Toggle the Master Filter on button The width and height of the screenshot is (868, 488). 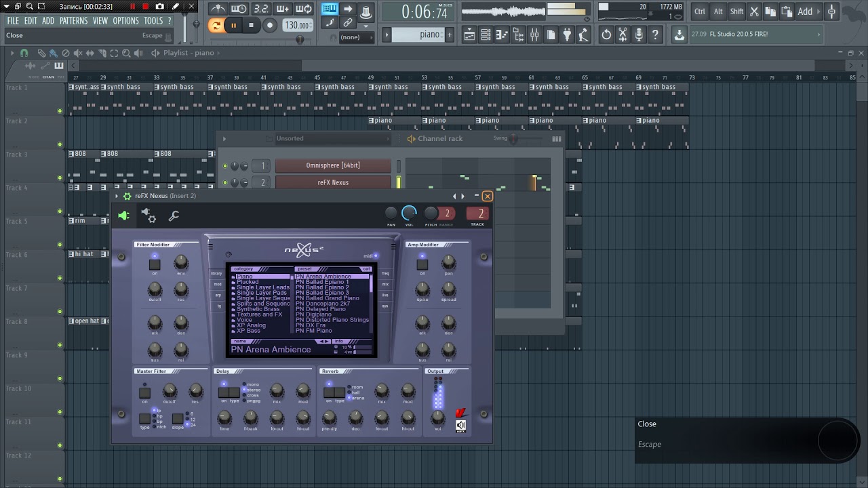[144, 392]
